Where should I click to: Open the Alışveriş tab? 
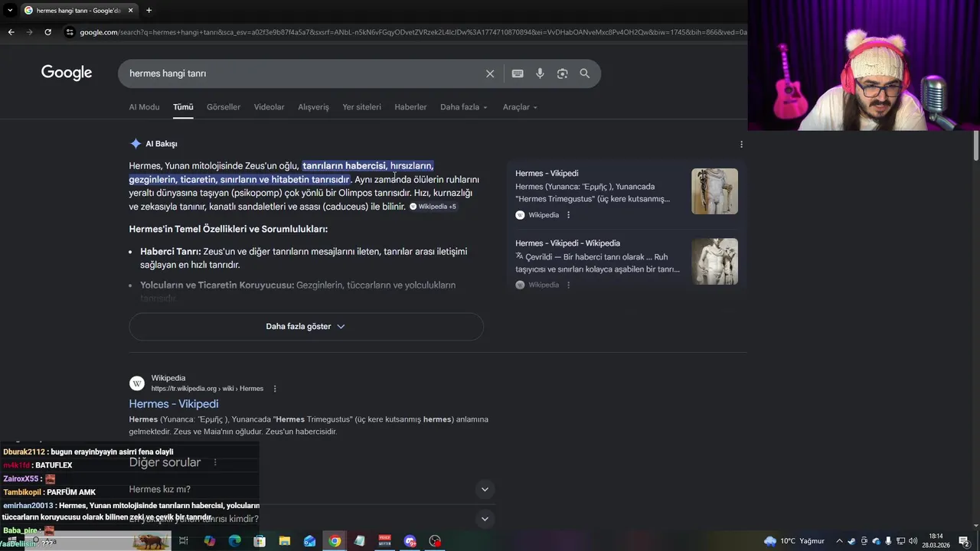point(313,107)
